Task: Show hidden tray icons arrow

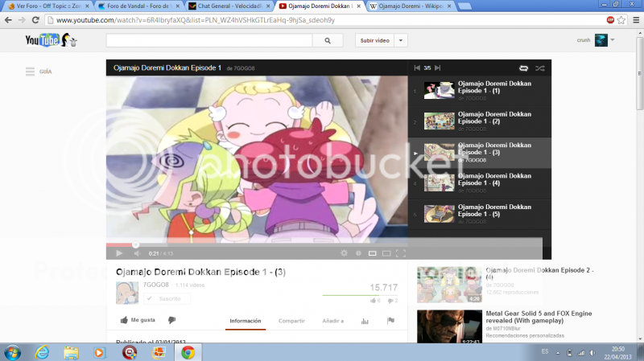Action: (558, 353)
